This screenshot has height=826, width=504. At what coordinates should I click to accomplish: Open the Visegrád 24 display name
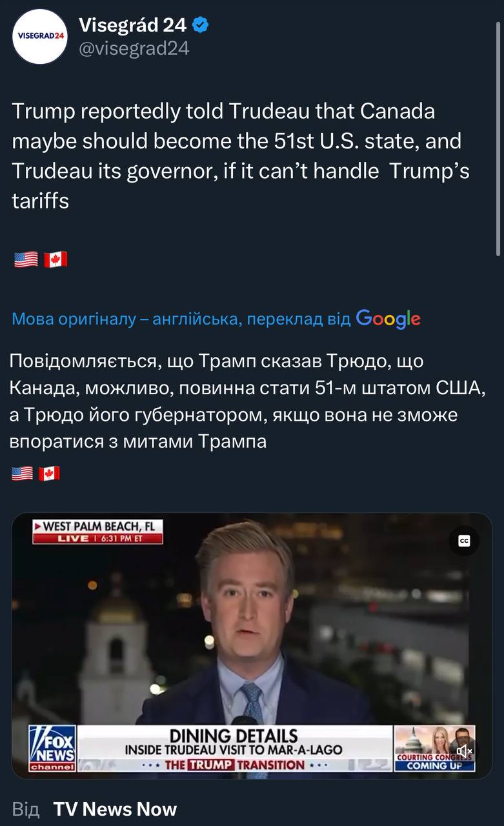(132, 25)
